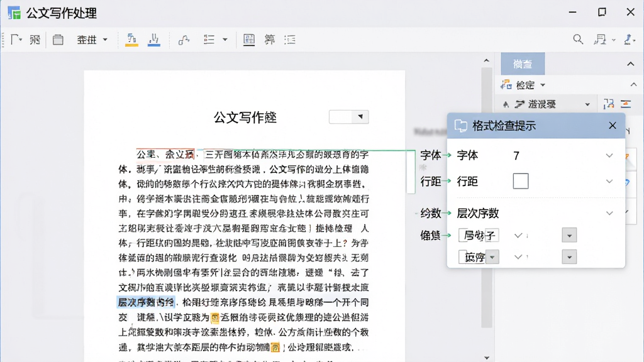
Task: Switch to the blue highlighted right panel tab
Action: [x=523, y=63]
